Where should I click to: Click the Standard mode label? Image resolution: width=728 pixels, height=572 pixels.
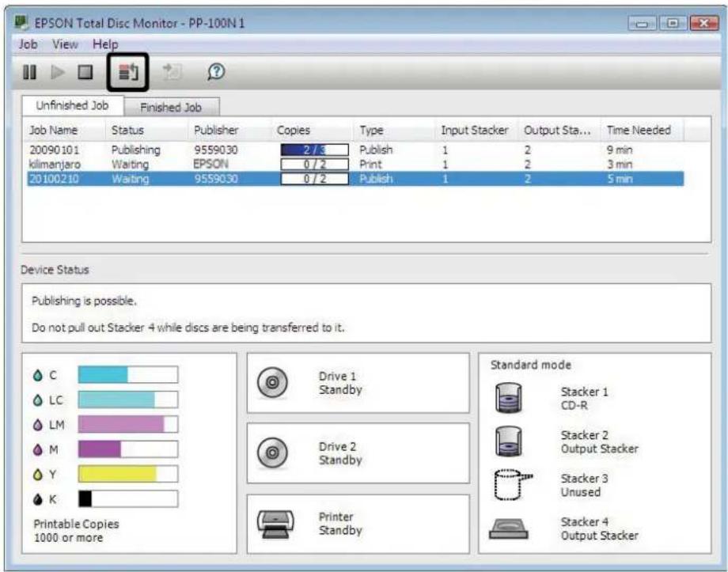531,365
